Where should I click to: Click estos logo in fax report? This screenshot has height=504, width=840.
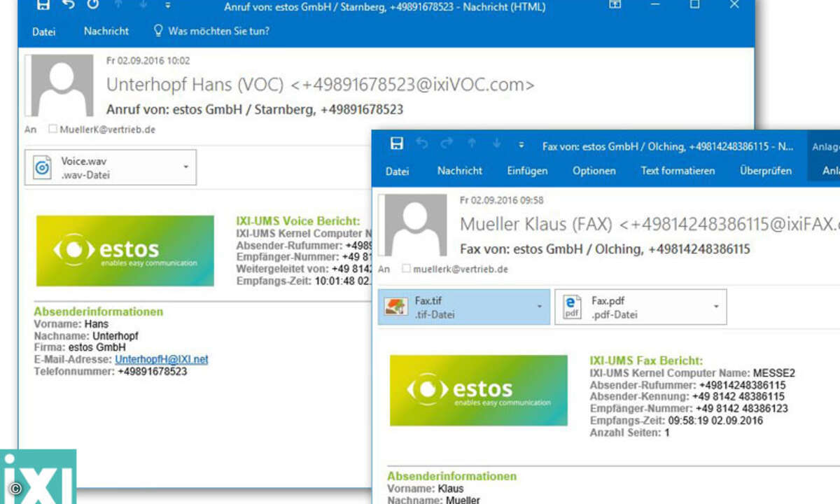(479, 391)
